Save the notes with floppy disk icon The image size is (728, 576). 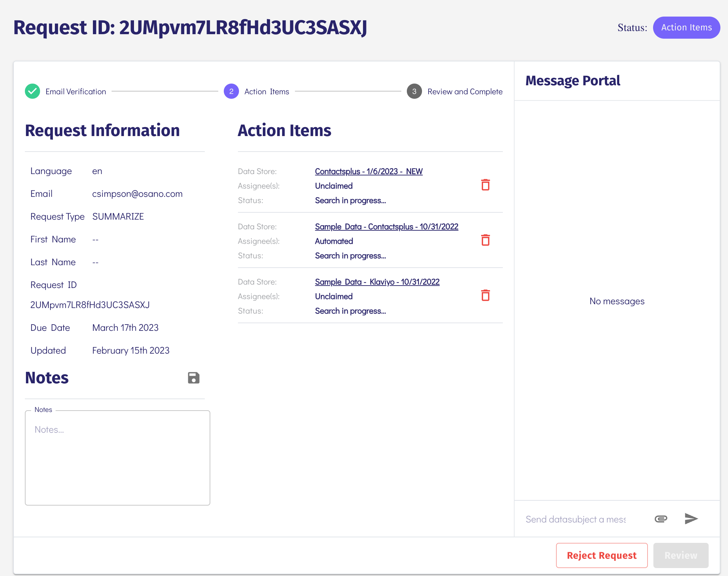[193, 378]
